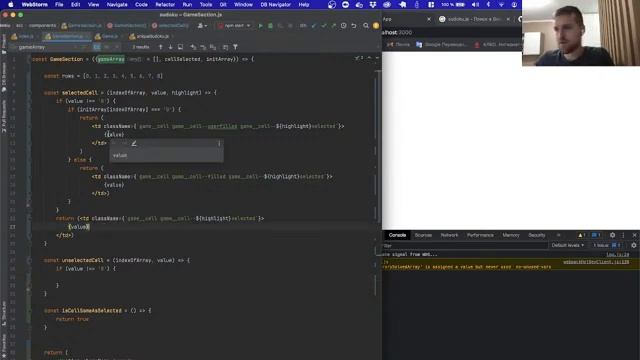Click the volume icon in menu bar
This screenshot has height=360, width=640.
pyautogui.click(x=476, y=4)
